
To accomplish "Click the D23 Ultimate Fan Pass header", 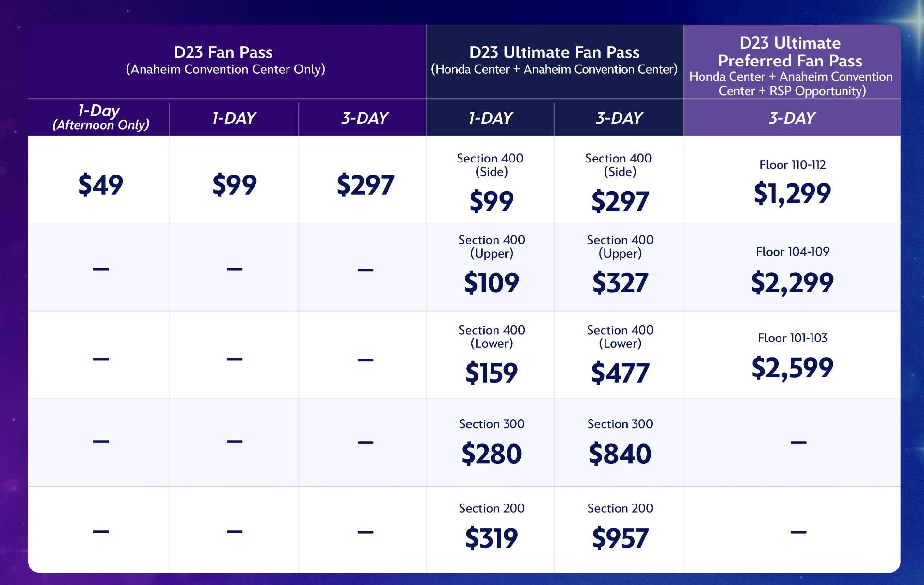I will [554, 52].
